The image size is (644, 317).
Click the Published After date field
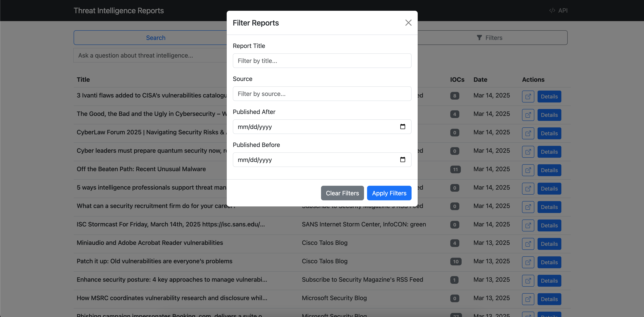[312, 127]
